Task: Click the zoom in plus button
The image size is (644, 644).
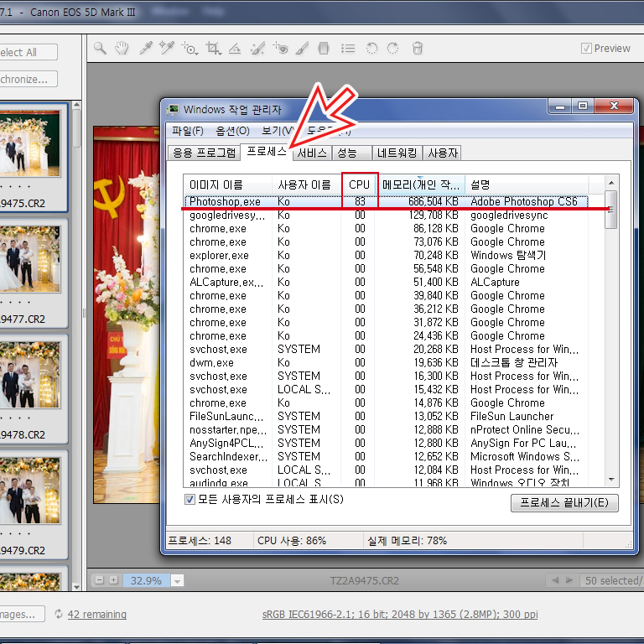Action: click(x=114, y=580)
